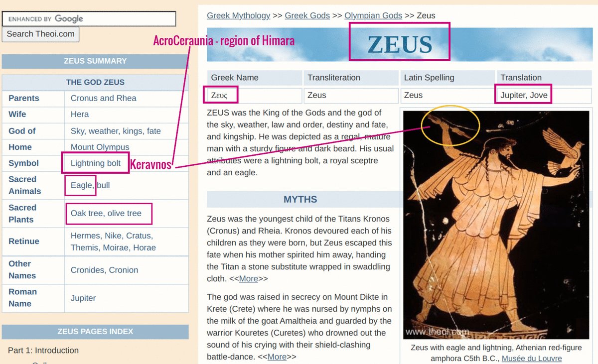
Task: Click the ZEUS page title banner
Action: point(400,44)
